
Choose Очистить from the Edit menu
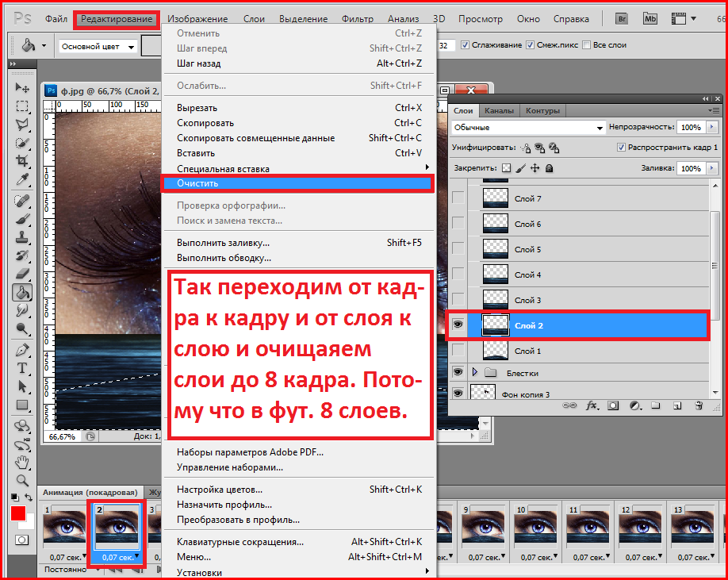coord(297,183)
